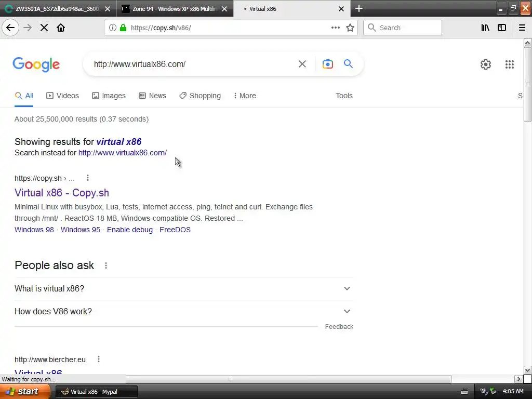The image size is (532, 399).
Task: Bookmark this page with the star
Action: (350, 28)
